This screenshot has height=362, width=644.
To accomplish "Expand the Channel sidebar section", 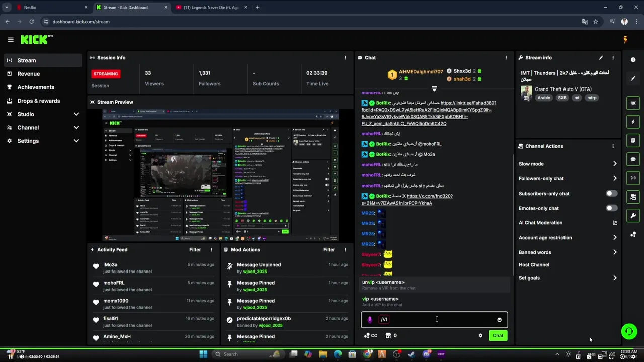I will pyautogui.click(x=76, y=128).
